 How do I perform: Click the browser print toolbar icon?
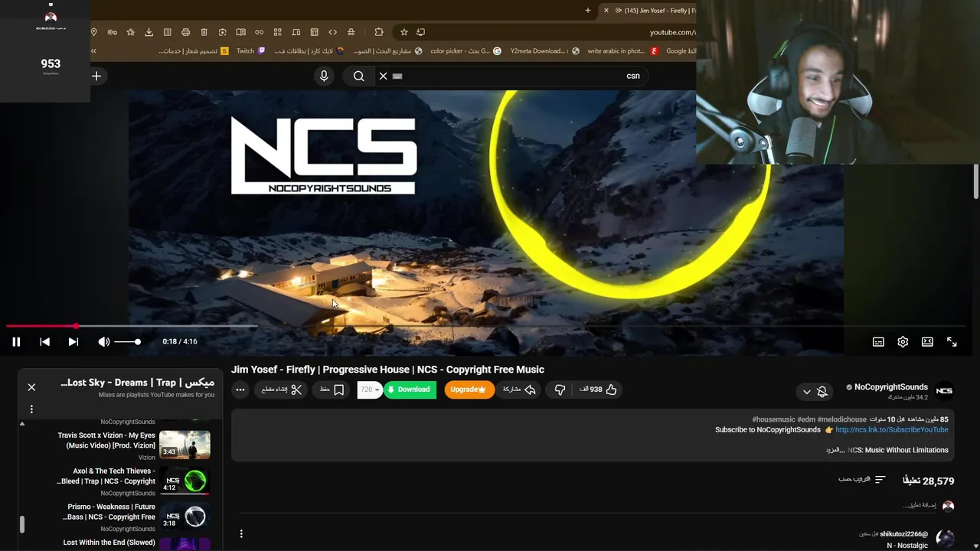[185, 32]
